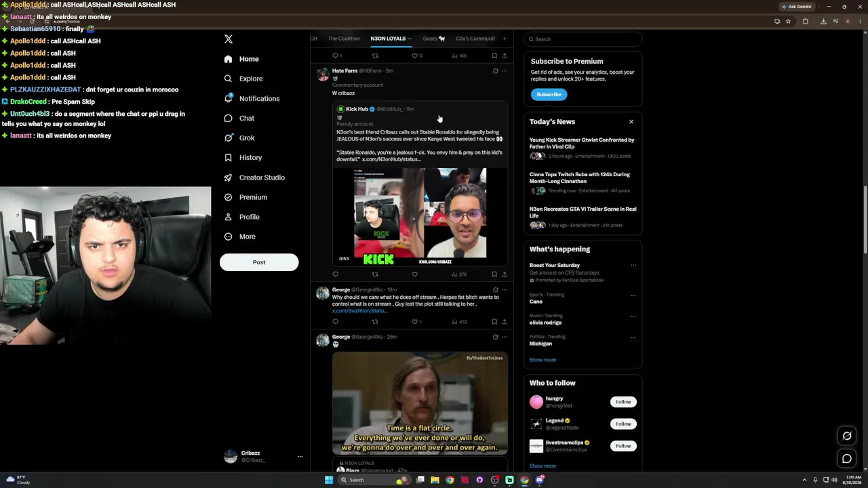Click Grok icon on the Hate Farm post
The height and width of the screenshot is (488, 868).
(495, 70)
